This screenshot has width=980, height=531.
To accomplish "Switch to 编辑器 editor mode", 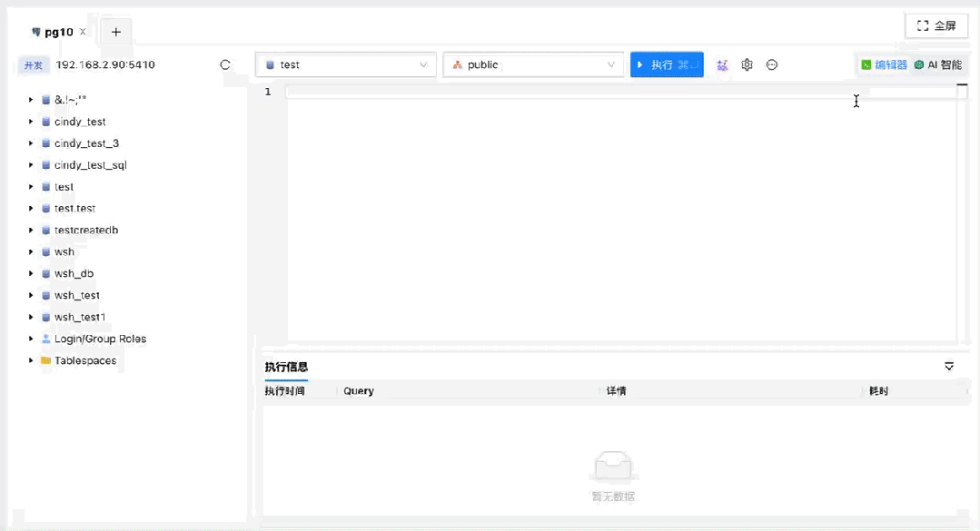I will pos(884,65).
